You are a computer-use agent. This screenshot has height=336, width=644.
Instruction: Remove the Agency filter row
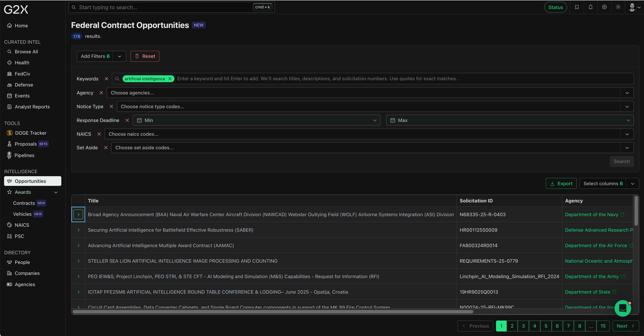[x=101, y=93]
